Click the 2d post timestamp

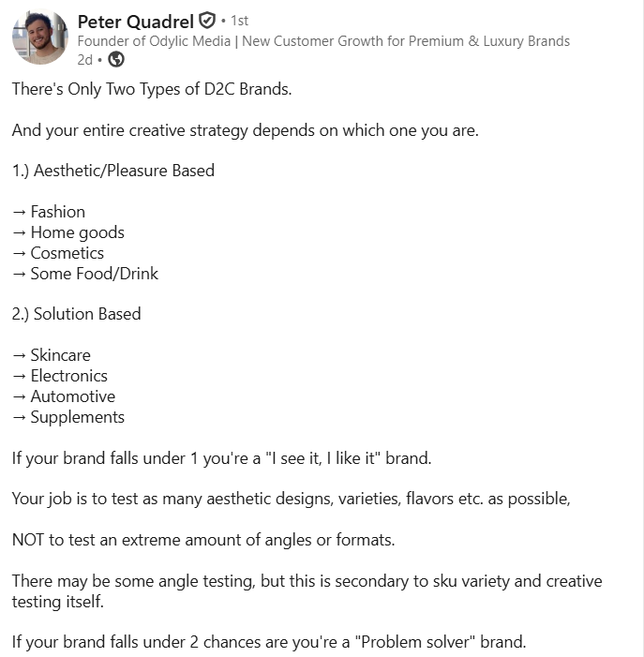pyautogui.click(x=84, y=60)
